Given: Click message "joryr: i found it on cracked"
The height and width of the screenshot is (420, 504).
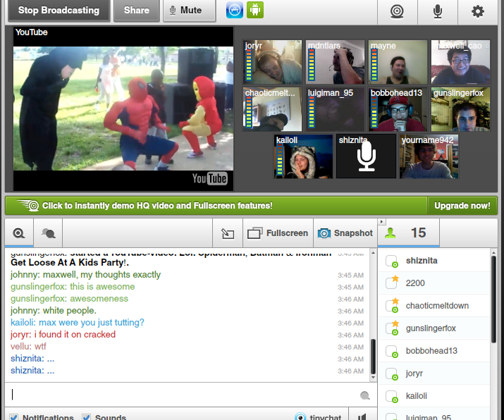Looking at the screenshot, I should click(x=63, y=335).
